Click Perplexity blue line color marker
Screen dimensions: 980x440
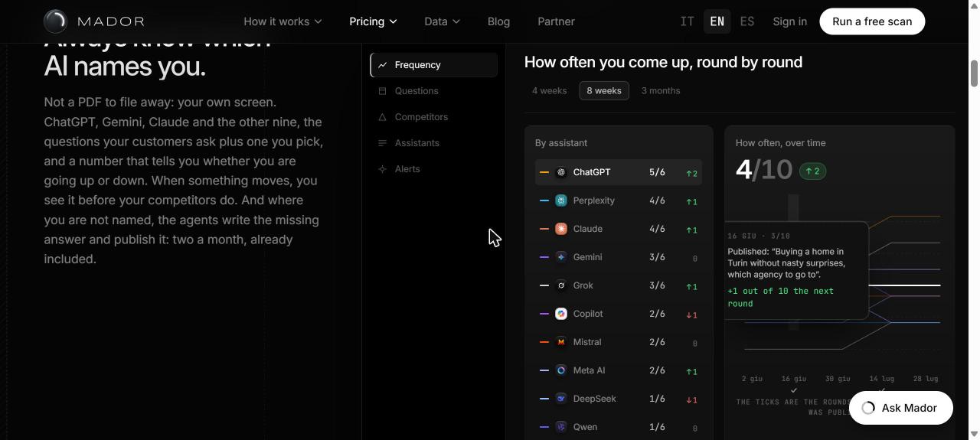pos(544,200)
